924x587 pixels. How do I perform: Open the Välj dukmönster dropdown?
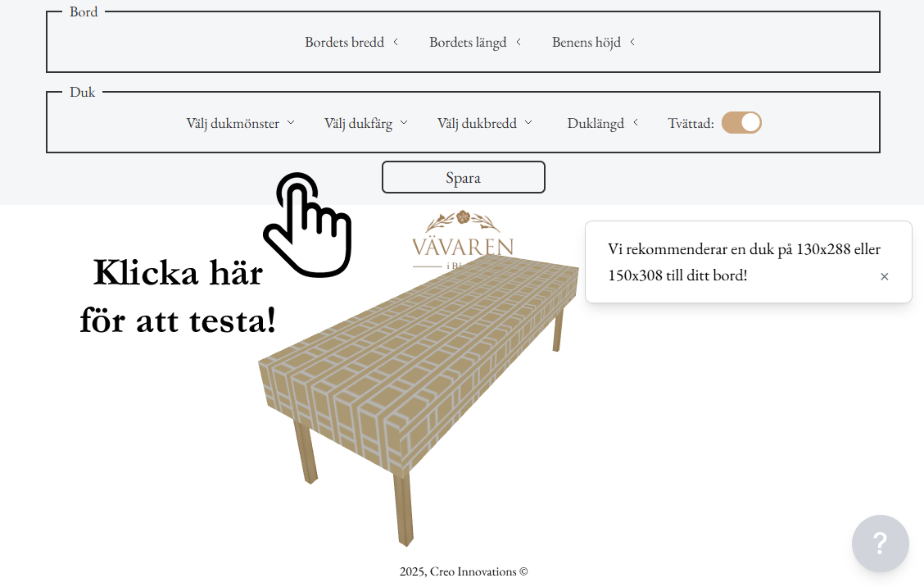[240, 123]
